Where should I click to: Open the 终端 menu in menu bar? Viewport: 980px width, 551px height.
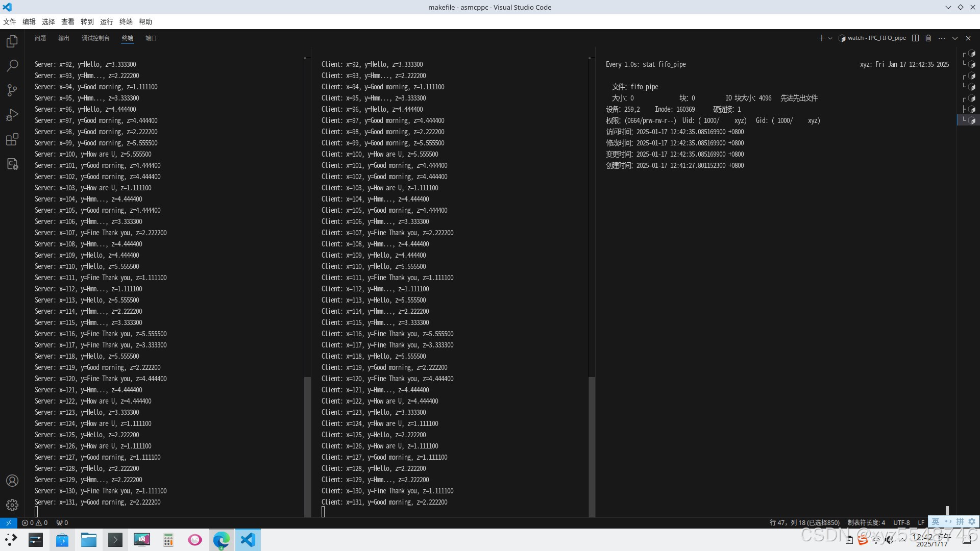coord(126,22)
